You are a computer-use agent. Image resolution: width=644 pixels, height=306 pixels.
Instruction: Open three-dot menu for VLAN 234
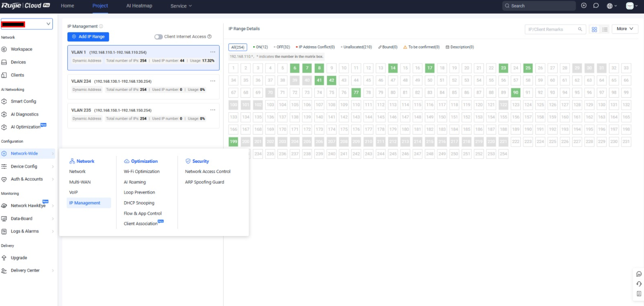pos(213,81)
